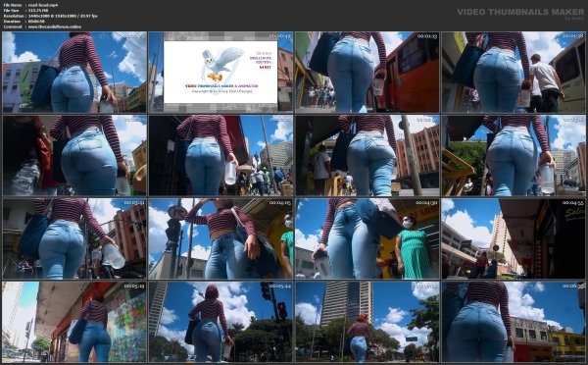Open the graffiti wall frame stamped 00:05:19
This screenshot has height=365, width=588.
[74, 322]
